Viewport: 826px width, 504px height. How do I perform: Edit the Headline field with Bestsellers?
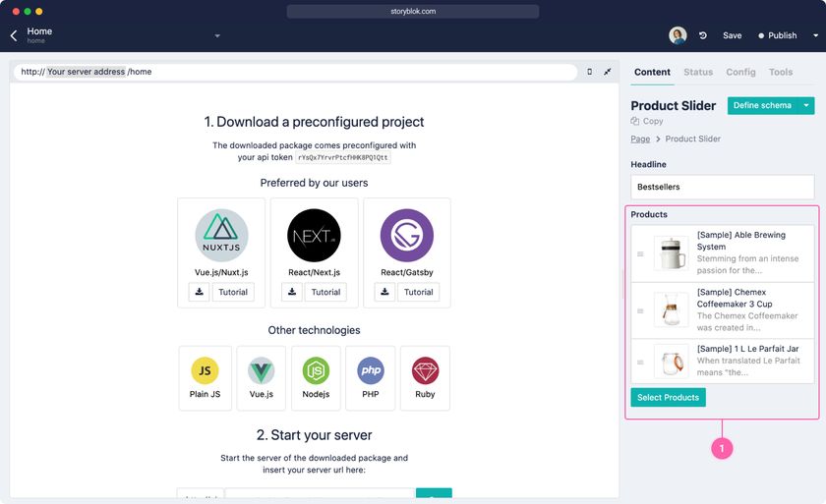tap(722, 187)
